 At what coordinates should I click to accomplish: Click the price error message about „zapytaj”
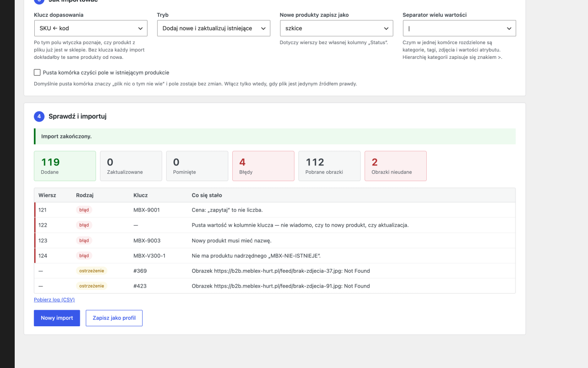pyautogui.click(x=227, y=210)
